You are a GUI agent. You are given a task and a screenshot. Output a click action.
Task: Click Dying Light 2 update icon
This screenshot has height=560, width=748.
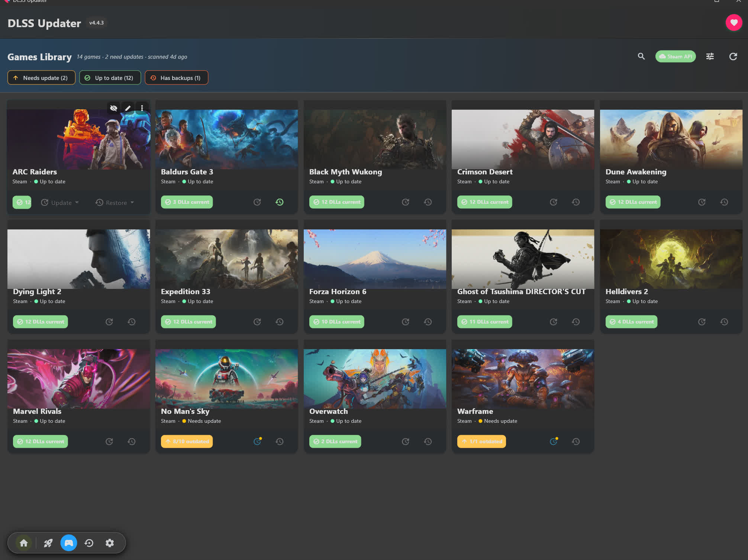pyautogui.click(x=109, y=322)
